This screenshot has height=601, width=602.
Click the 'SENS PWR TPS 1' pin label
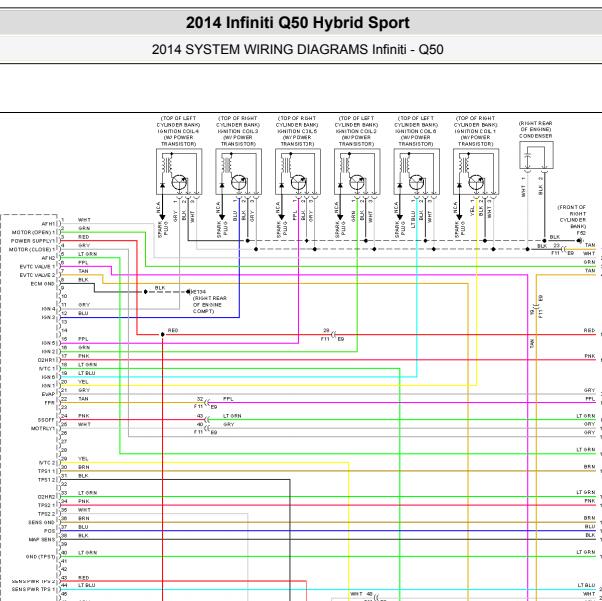[x=34, y=589]
